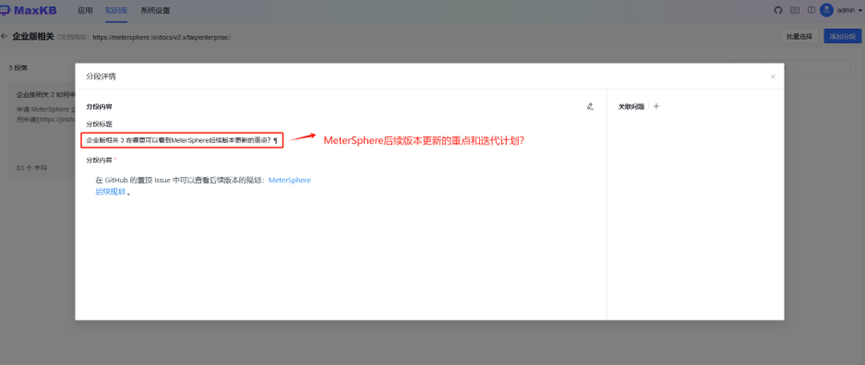Expand the admin account dropdown
The image size is (865, 365).
click(850, 10)
